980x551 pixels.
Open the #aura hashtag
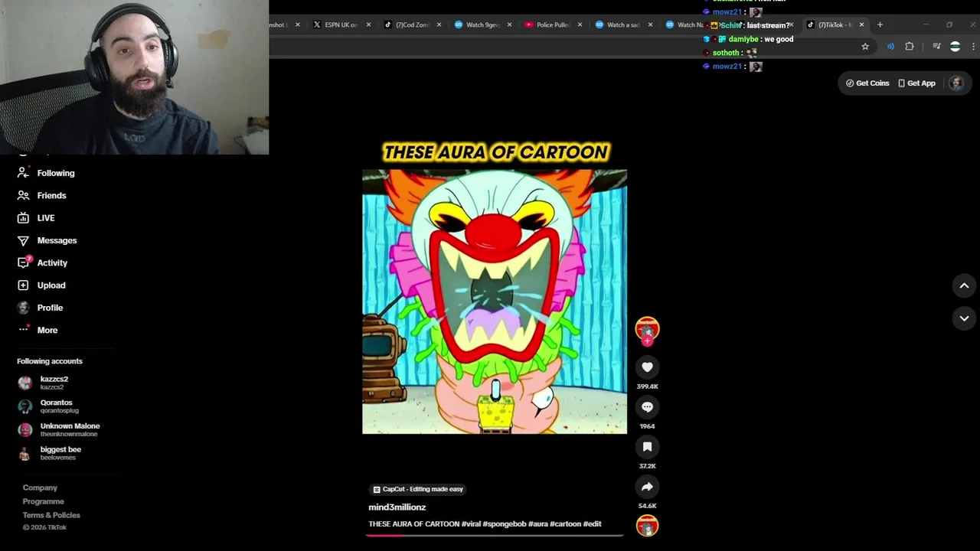537,524
